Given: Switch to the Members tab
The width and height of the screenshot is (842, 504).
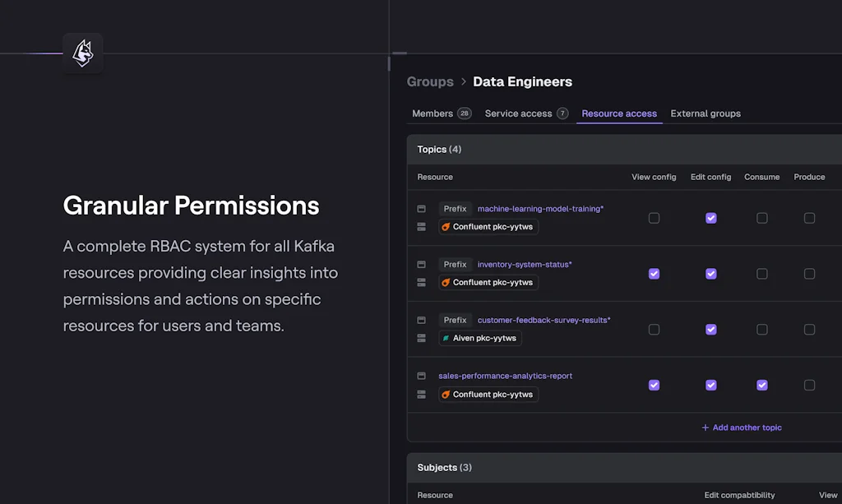Looking at the screenshot, I should [433, 113].
